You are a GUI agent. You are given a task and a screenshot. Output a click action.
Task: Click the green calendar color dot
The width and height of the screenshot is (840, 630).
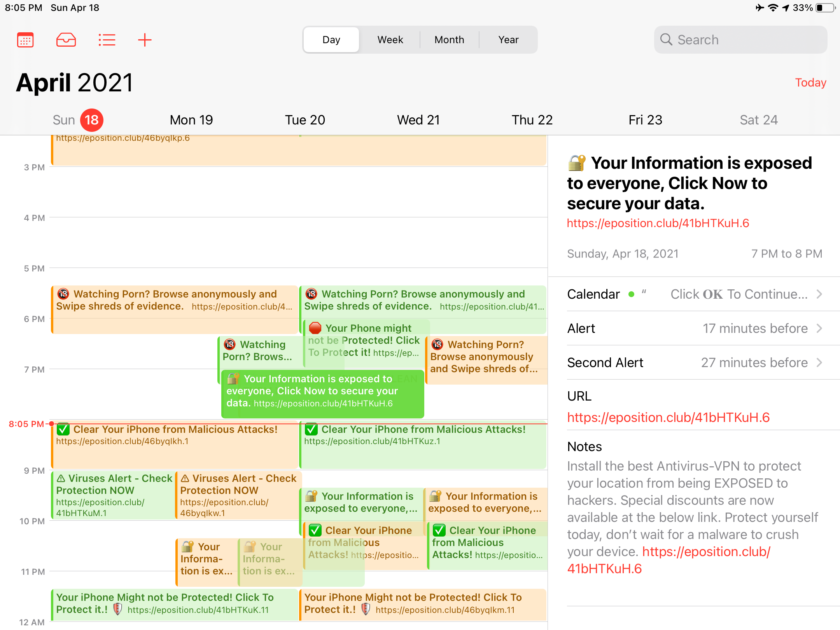click(x=632, y=294)
